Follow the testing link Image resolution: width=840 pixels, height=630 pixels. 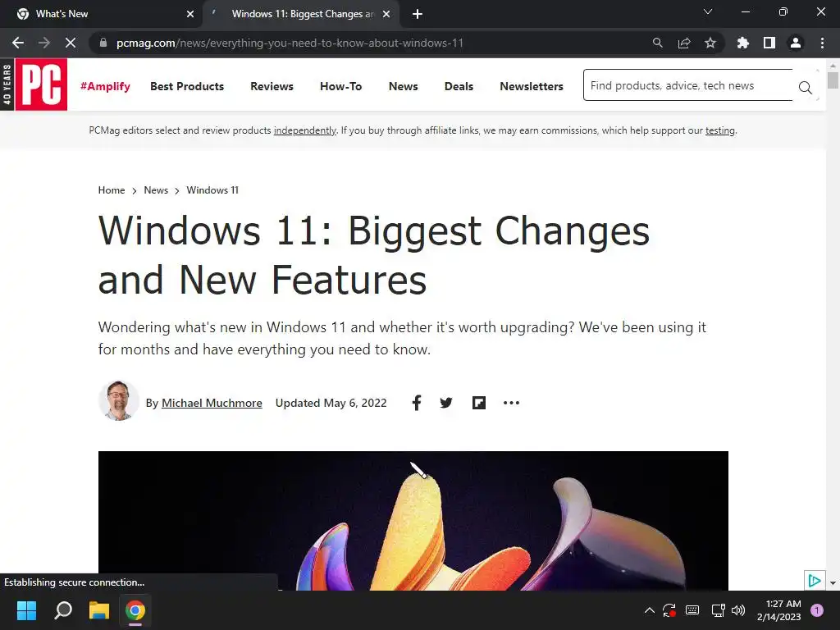(x=720, y=130)
